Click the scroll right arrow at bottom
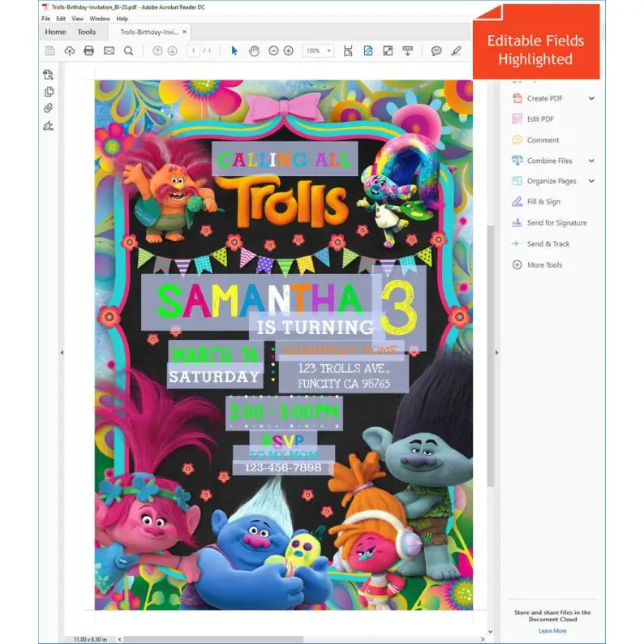The height and width of the screenshot is (644, 644). [482, 639]
